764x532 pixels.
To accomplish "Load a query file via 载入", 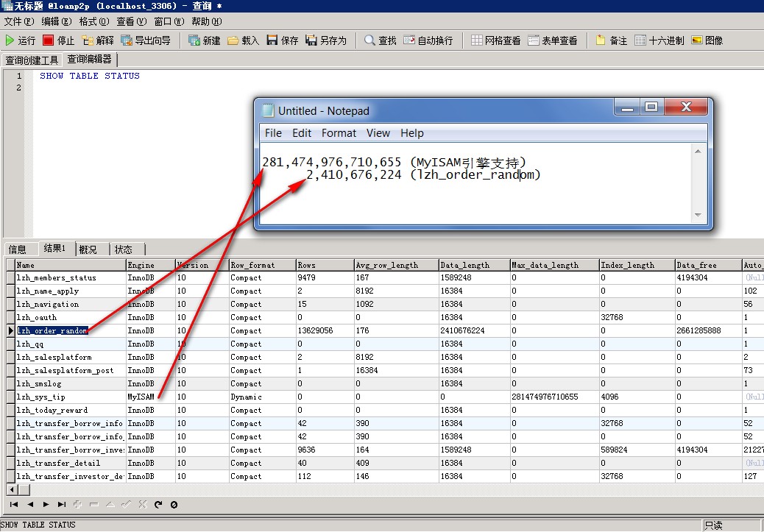I will [243, 40].
